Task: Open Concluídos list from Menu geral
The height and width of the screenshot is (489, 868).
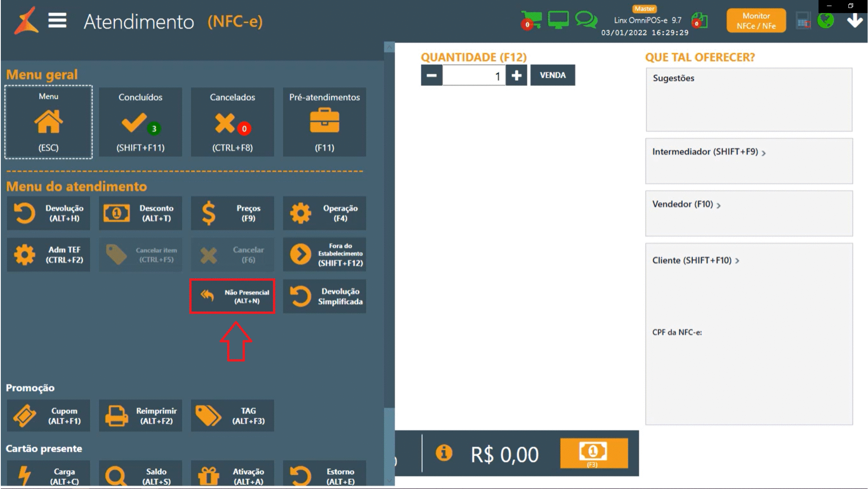Action: tap(141, 122)
